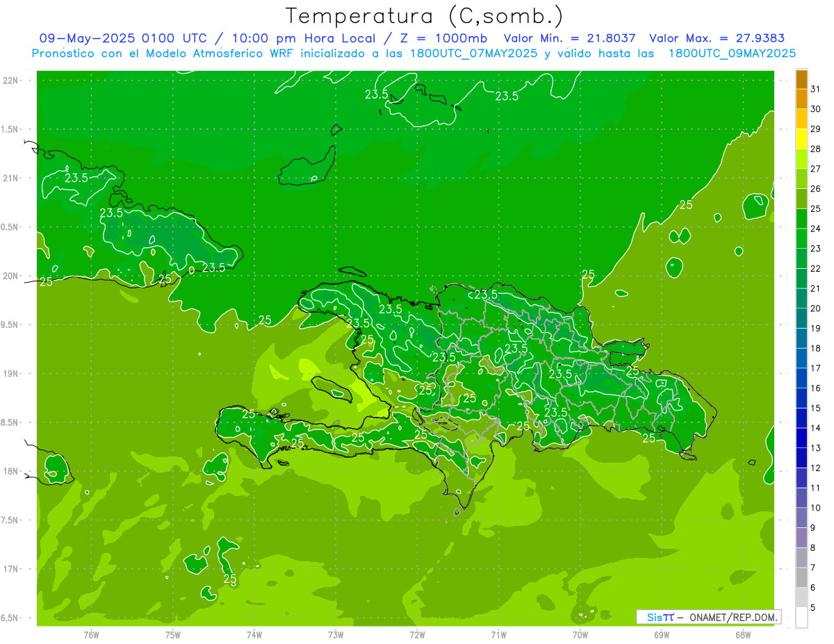
Task: Click the Valor Min. = 21.8037 value
Action: tap(570, 38)
